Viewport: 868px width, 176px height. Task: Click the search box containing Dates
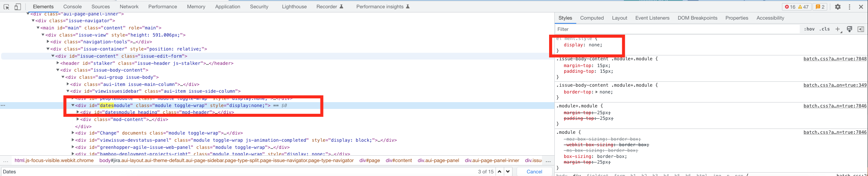(238, 171)
